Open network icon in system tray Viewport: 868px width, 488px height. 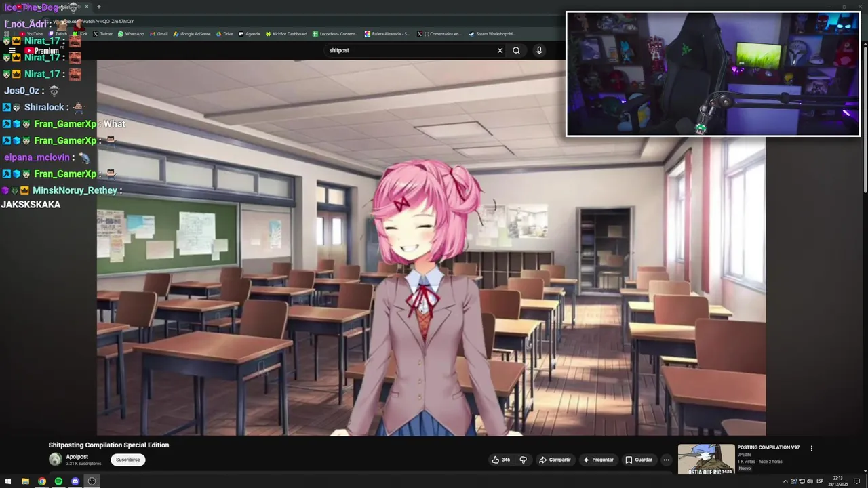point(802,481)
